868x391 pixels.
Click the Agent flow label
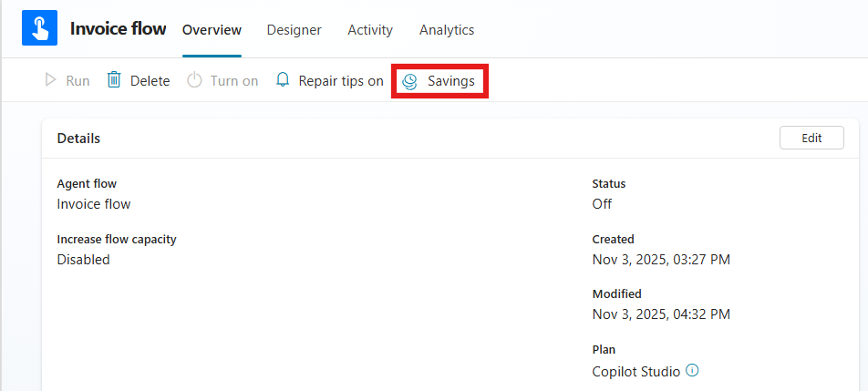coord(87,183)
